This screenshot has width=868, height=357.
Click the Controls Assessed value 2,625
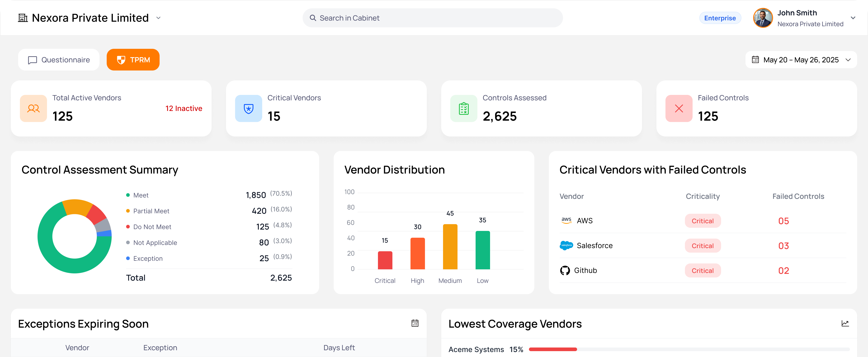pyautogui.click(x=500, y=116)
